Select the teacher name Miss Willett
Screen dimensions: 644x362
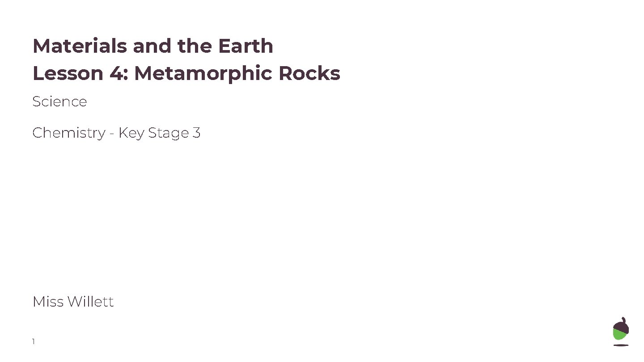point(73,302)
